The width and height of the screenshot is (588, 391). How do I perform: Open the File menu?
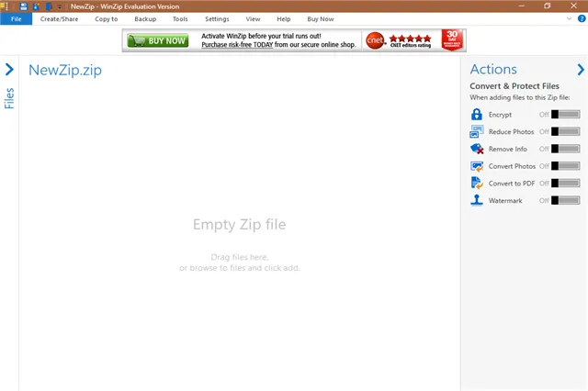point(17,19)
